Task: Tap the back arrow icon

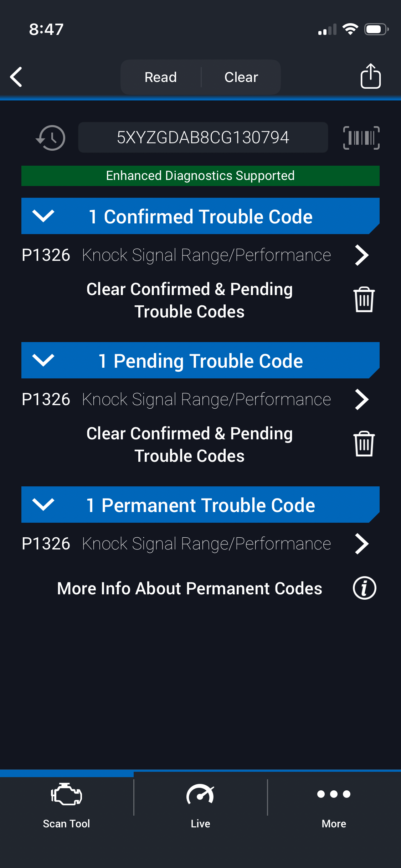Action: 16,77
